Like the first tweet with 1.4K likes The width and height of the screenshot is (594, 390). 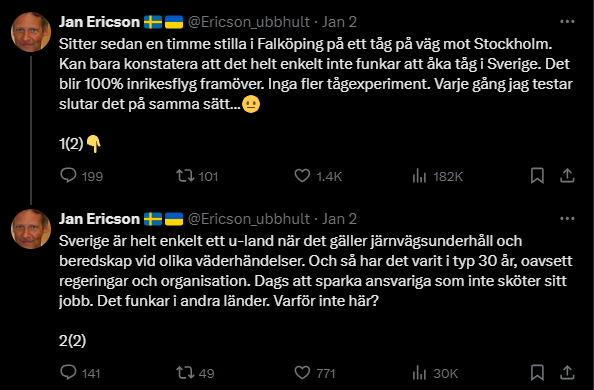(318, 176)
